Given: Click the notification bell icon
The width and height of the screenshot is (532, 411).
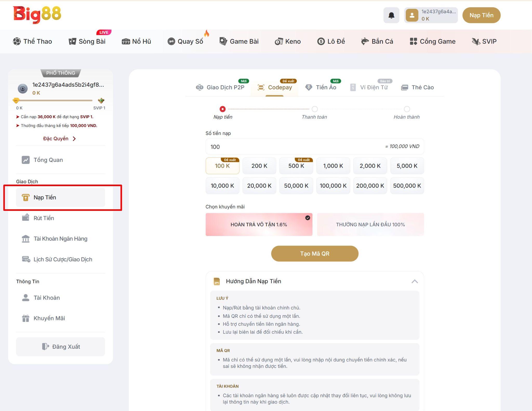Looking at the screenshot, I should click(391, 15).
